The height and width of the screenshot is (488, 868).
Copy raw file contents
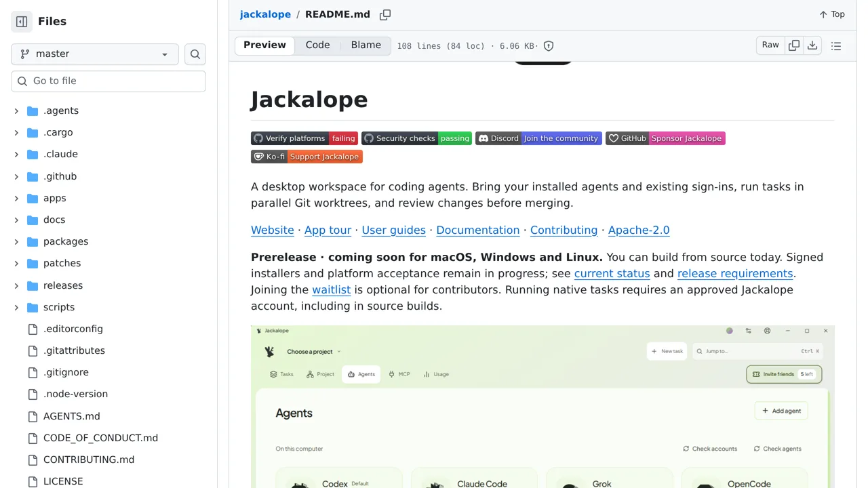pyautogui.click(x=794, y=45)
